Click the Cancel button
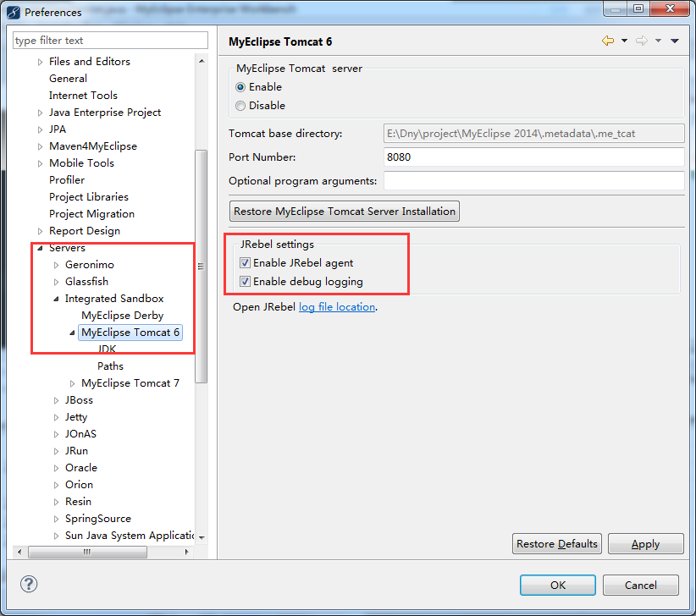The image size is (696, 616). 640,585
